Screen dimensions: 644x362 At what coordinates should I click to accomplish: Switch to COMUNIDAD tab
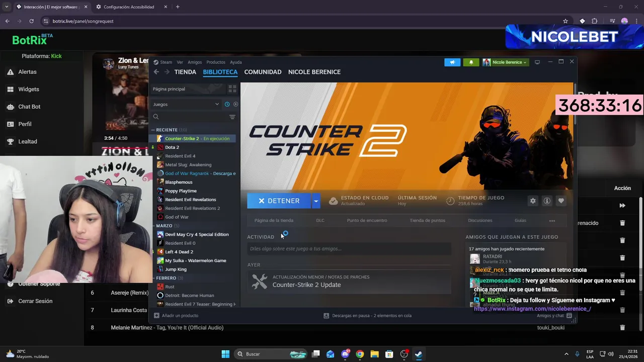point(263,72)
